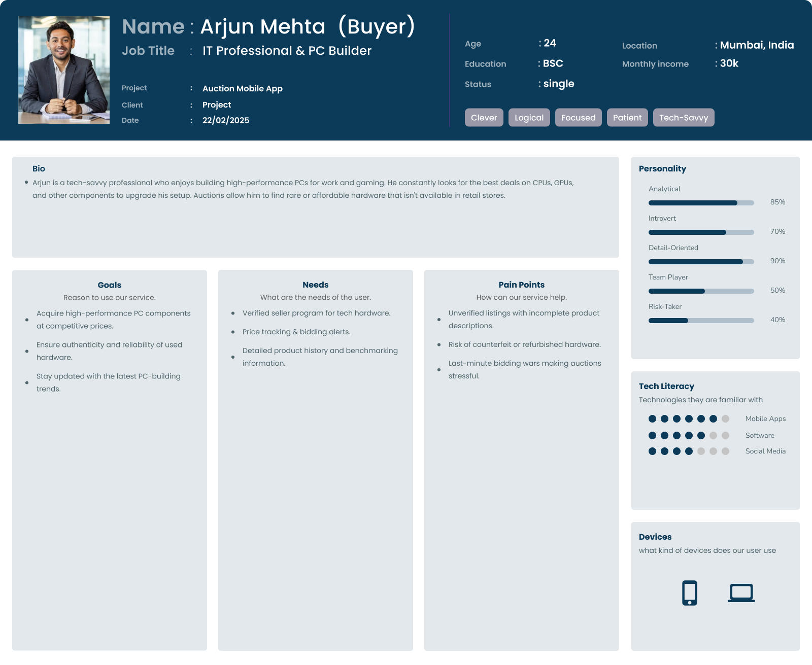Select the Tech-Savvy trait tag
Viewport: 812px width, 665px height.
pos(684,118)
